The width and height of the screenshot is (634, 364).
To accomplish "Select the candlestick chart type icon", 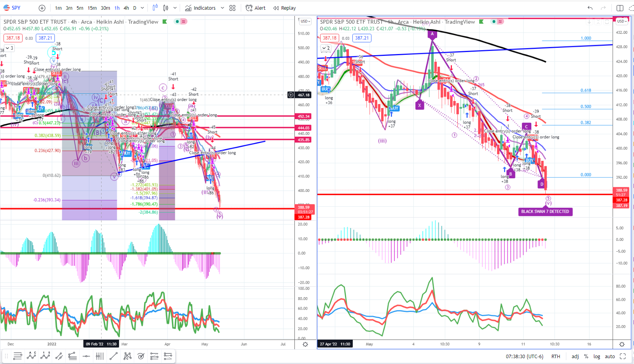I will 166,8.
